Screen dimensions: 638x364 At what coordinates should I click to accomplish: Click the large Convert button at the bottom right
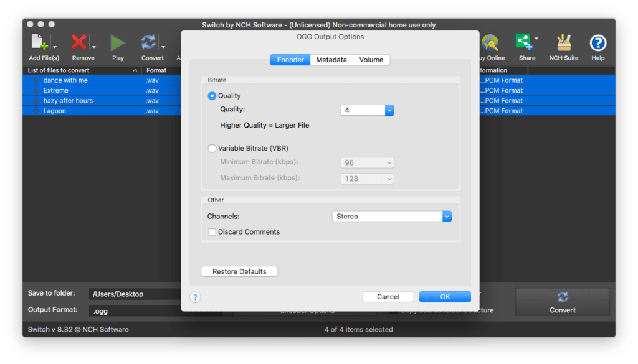pyautogui.click(x=563, y=302)
